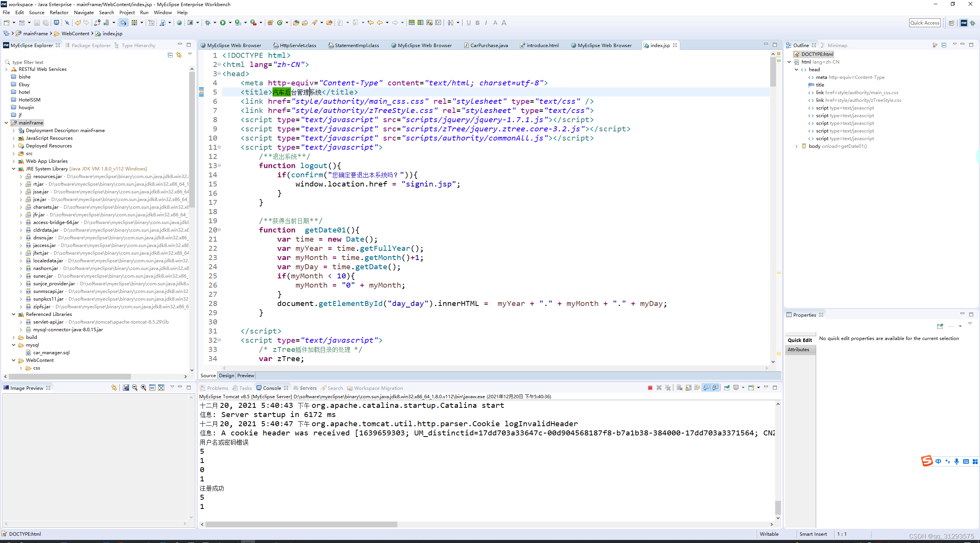Toggle the Italic I formatting button
This screenshot has height=543, width=980.
(486, 23)
